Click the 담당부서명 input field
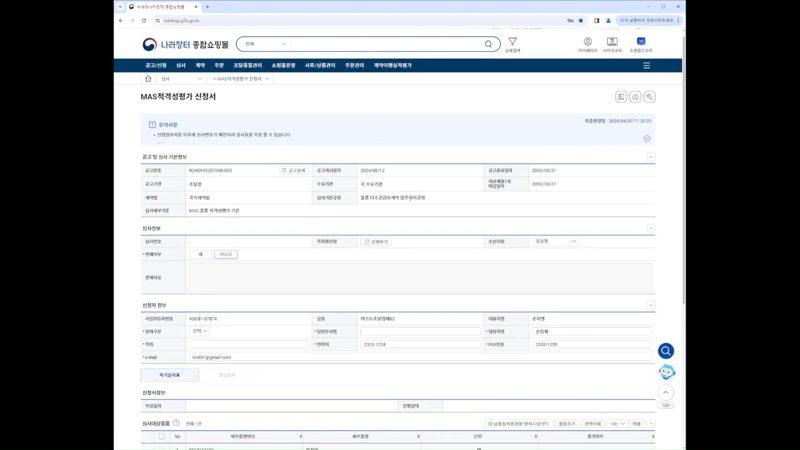Screen dimensions: 800x450 pos(420,332)
